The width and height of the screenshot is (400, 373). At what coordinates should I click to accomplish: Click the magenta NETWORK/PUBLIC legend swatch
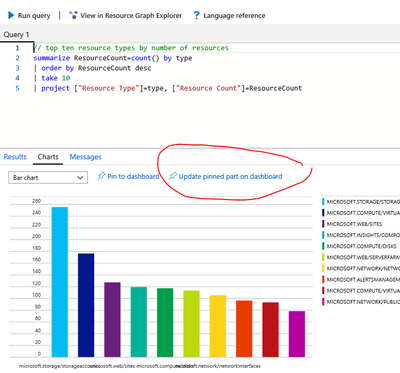[323, 302]
